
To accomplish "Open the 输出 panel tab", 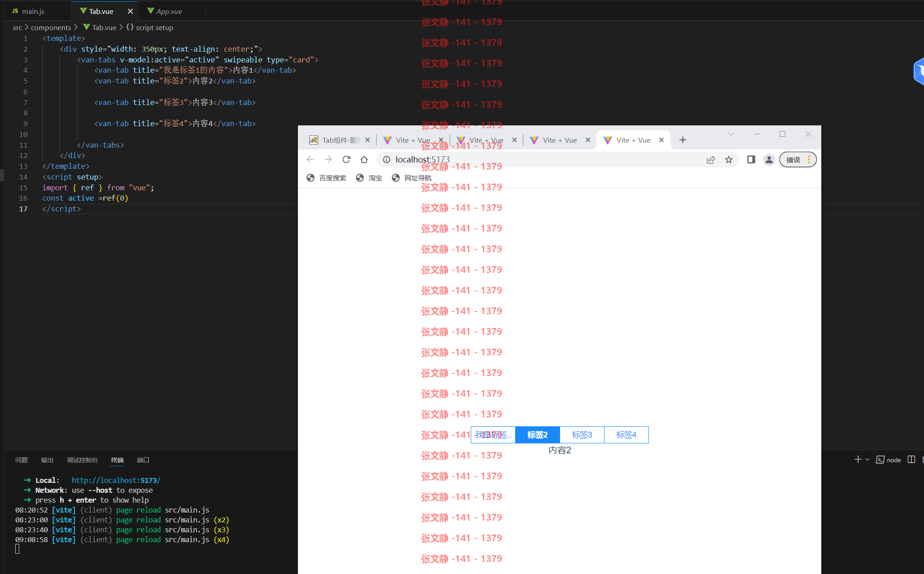I will point(47,460).
